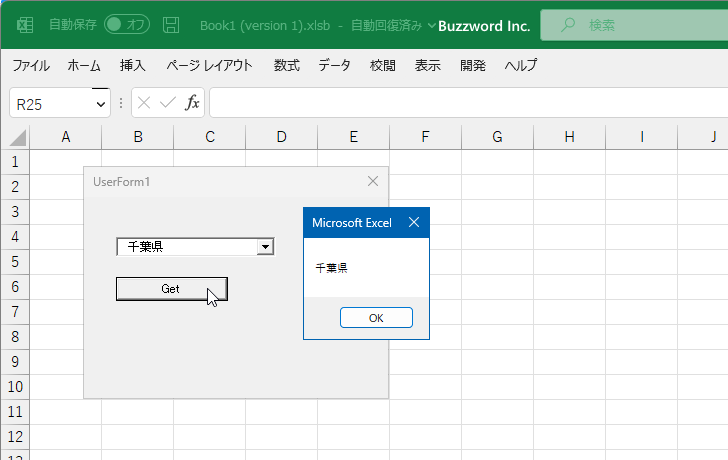Screen dimensions: 728x460
Task: Open the データ tab
Action: pos(334,65)
